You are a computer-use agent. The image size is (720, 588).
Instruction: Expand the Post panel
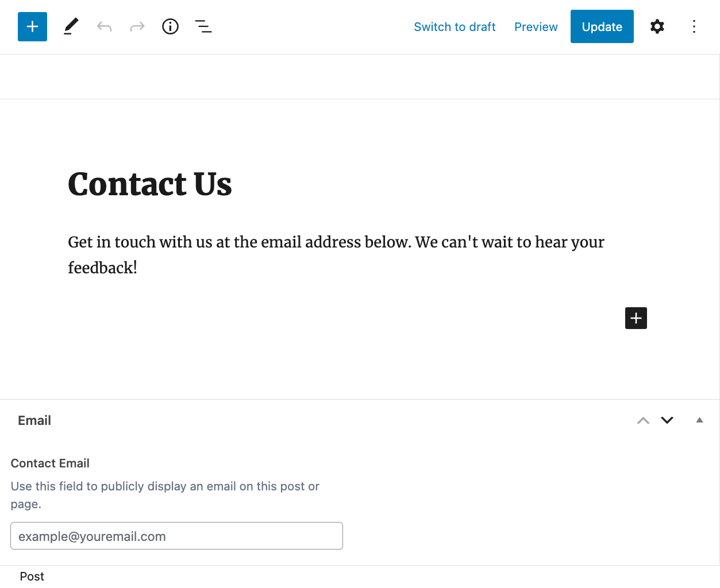point(32,576)
